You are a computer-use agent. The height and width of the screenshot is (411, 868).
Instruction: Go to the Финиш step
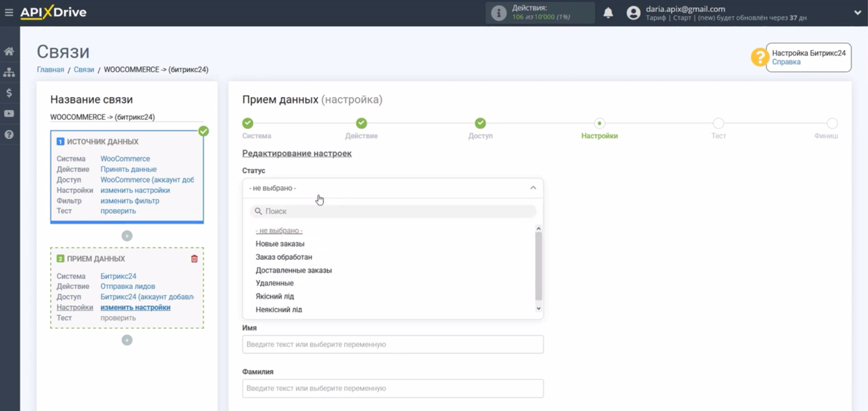point(832,123)
